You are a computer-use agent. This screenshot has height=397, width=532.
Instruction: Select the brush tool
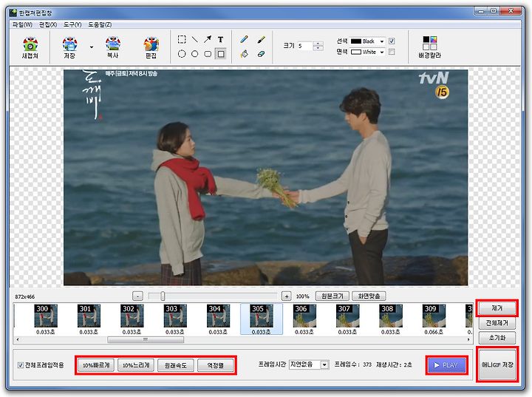point(261,39)
